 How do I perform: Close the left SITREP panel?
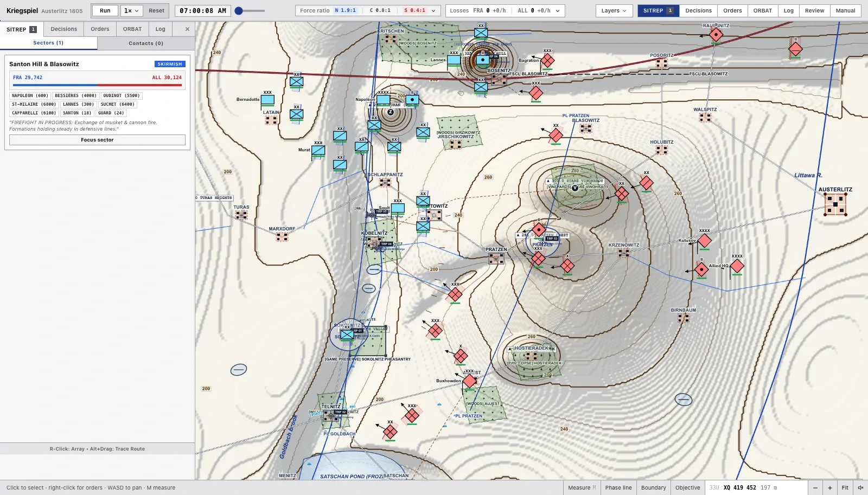click(187, 29)
